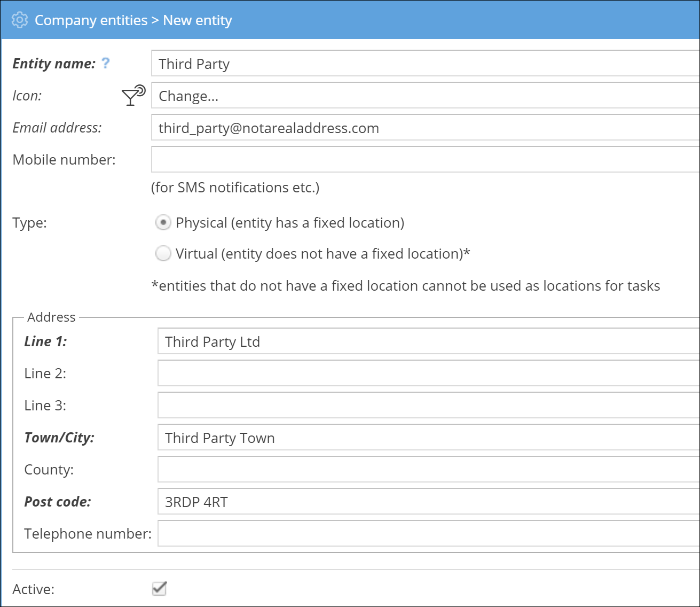Click the Physical fixed location label text
700x607 pixels.
coord(290,223)
